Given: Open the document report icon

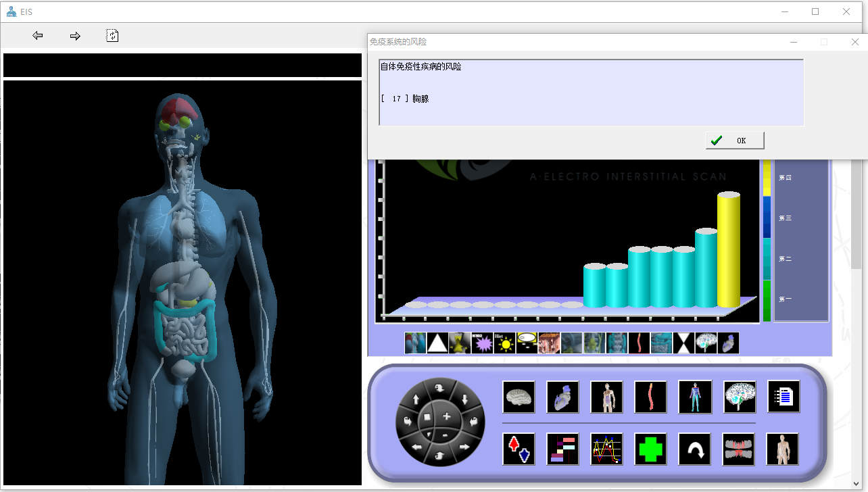Looking at the screenshot, I should (x=783, y=397).
